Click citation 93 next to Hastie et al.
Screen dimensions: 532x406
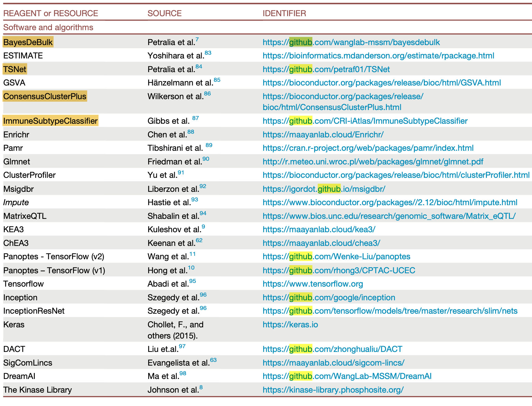click(195, 200)
